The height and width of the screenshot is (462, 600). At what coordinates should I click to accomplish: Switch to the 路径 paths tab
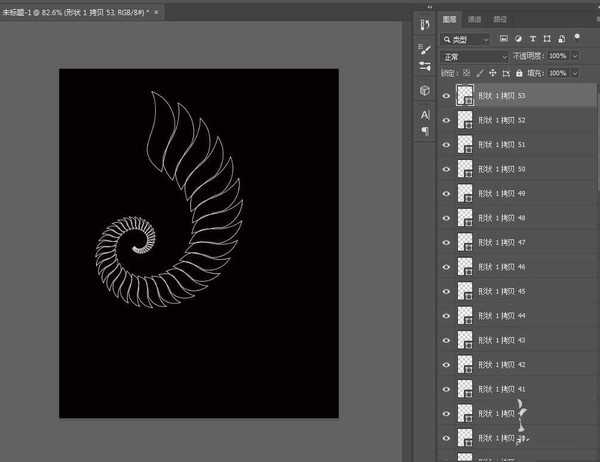(x=500, y=19)
